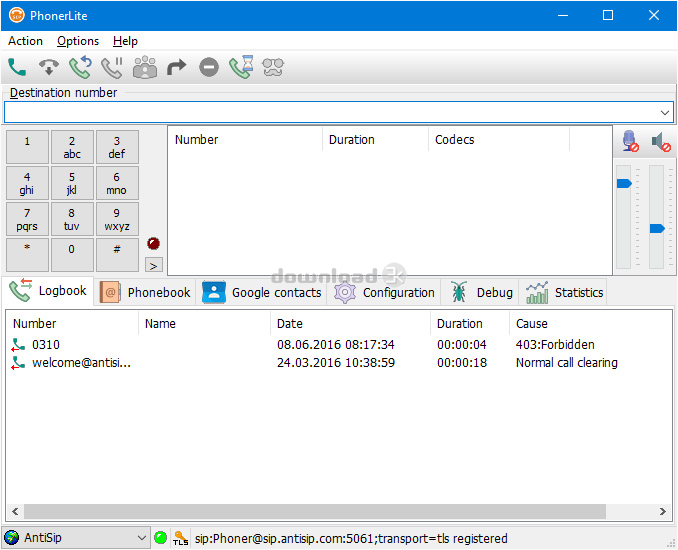Click the 08.06.2016 08:17:34 date cell
This screenshot has height=550, width=678.
pyautogui.click(x=336, y=345)
